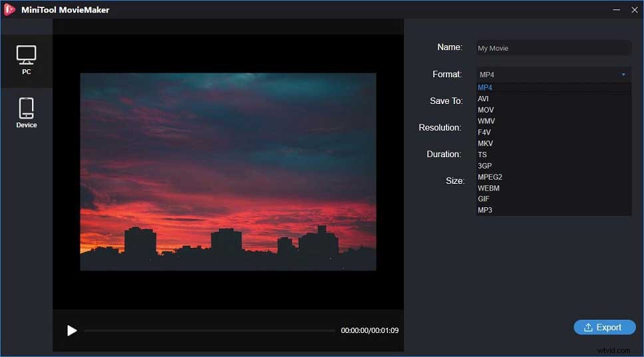
Task: Select the PC export tab icon
Action: tap(27, 60)
